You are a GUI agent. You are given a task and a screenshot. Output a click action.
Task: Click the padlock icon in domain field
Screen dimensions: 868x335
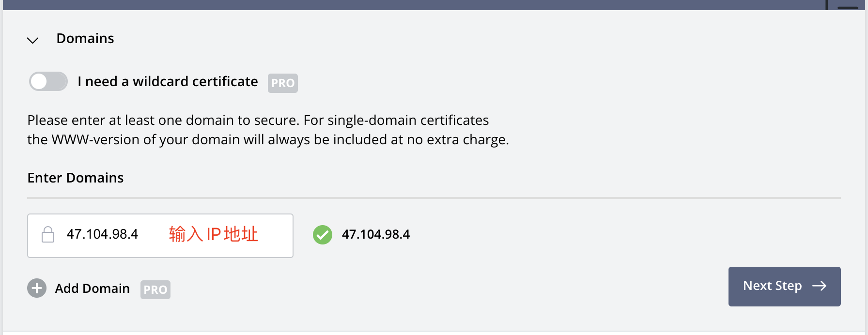click(48, 235)
